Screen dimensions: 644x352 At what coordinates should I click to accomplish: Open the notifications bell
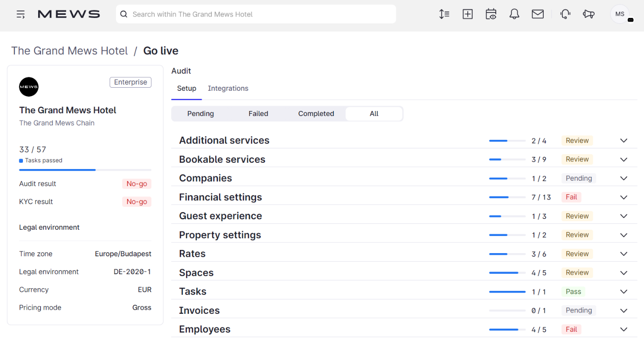click(x=514, y=14)
